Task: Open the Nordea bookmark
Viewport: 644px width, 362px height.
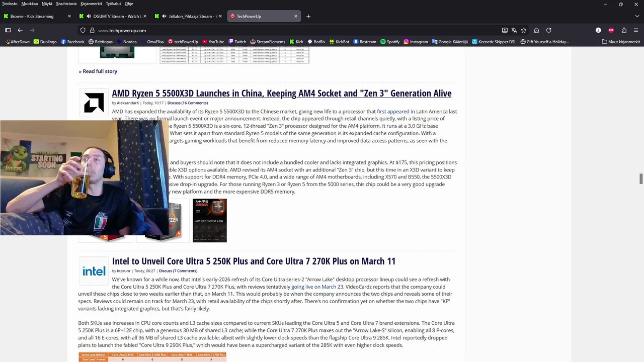Action: click(127, 42)
